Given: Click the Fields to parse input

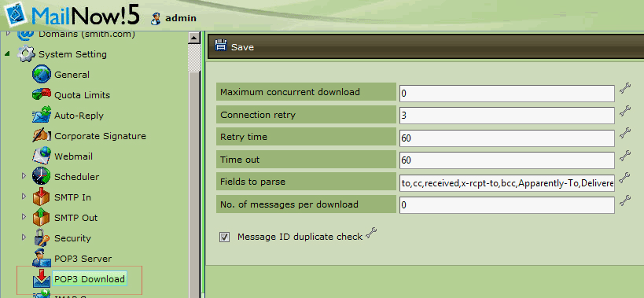Looking at the screenshot, I should [507, 183].
